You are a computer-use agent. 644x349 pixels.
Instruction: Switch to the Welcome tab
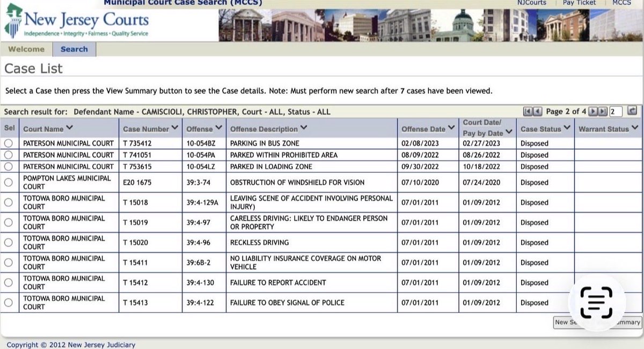click(26, 49)
